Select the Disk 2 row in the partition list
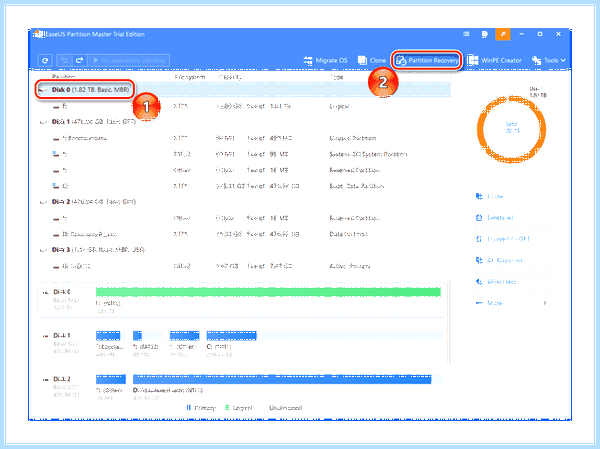Viewport: 600px width, 449px height. click(243, 202)
